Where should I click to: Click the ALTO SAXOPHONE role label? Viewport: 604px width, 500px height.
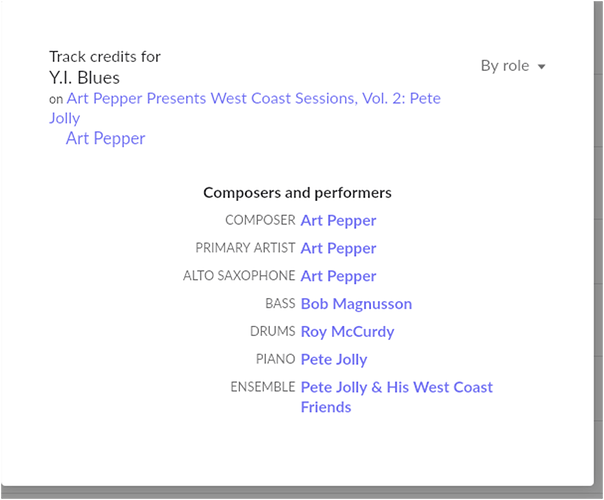pos(239,276)
